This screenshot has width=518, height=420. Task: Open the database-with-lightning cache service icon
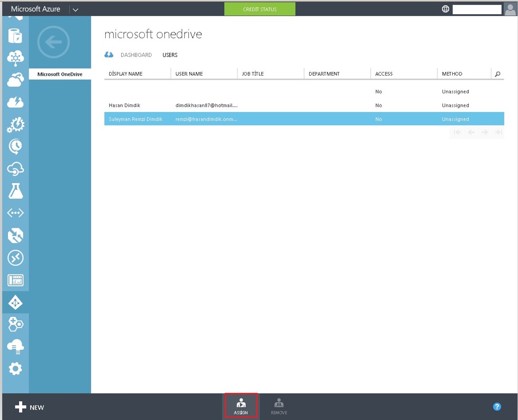[15, 36]
